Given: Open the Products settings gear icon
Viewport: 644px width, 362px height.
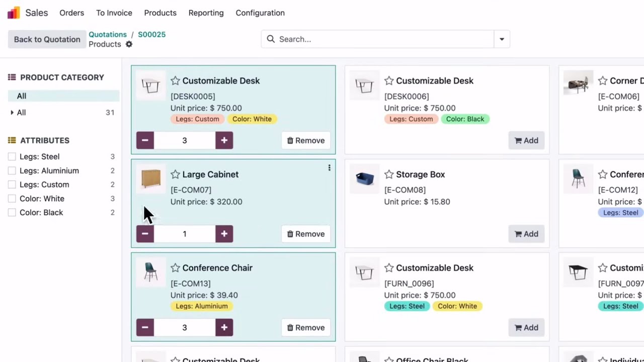Looking at the screenshot, I should point(129,44).
